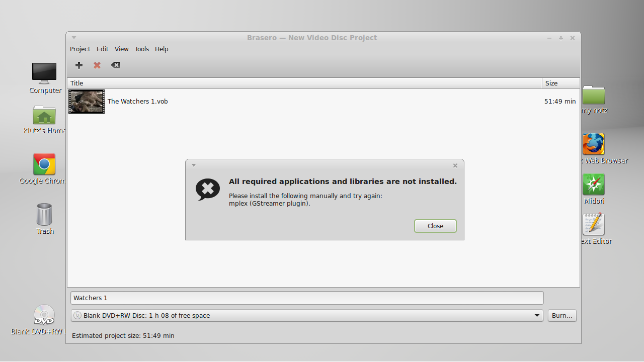Open the Blank DVD+RW disc desktop icon
644x362 pixels.
tap(44, 315)
